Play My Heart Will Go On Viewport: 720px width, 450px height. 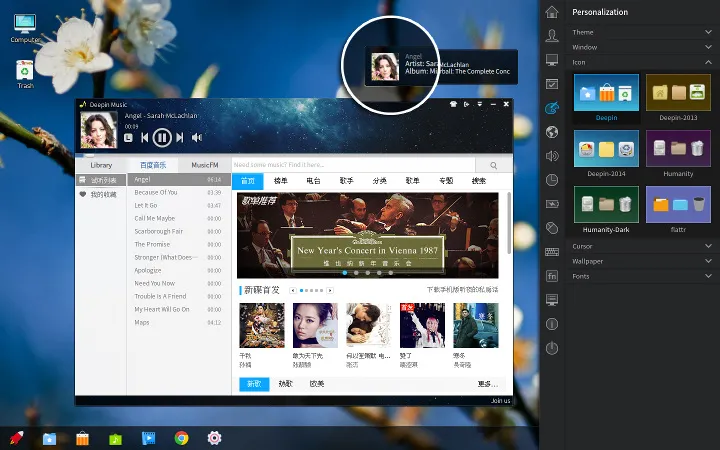coord(179,309)
